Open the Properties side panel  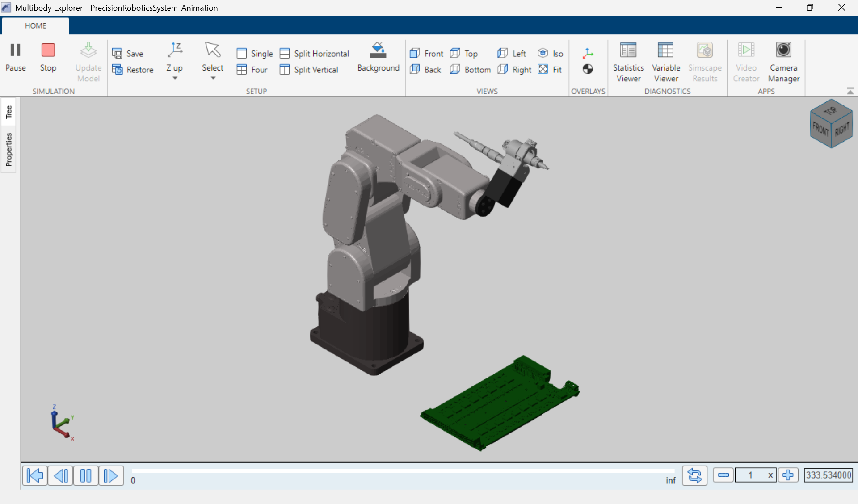pyautogui.click(x=8, y=149)
